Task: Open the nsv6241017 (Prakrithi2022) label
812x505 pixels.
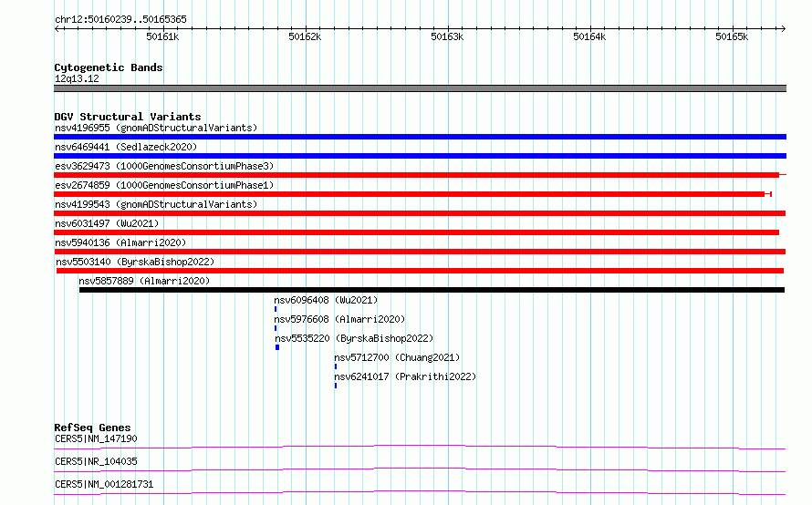Action: [405, 376]
